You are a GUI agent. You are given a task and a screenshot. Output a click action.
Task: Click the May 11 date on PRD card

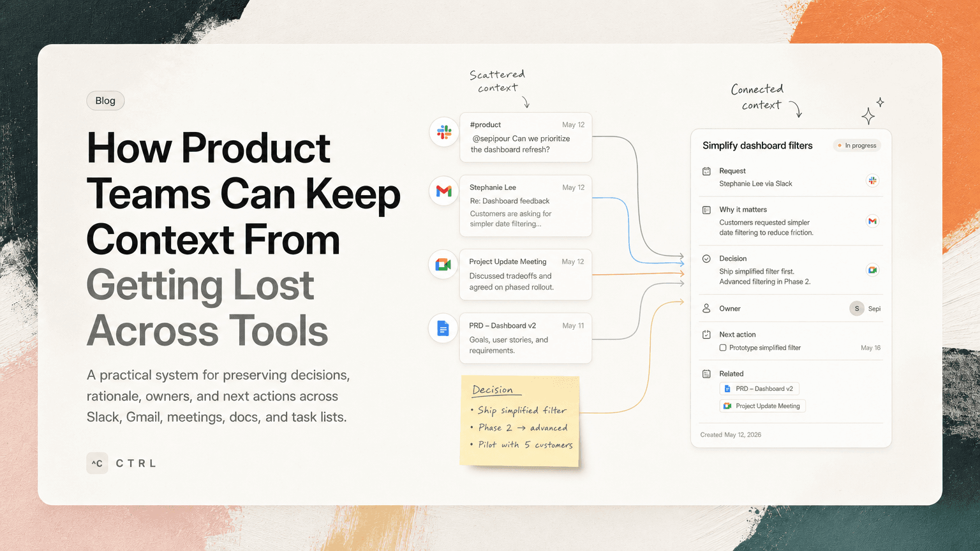(573, 326)
